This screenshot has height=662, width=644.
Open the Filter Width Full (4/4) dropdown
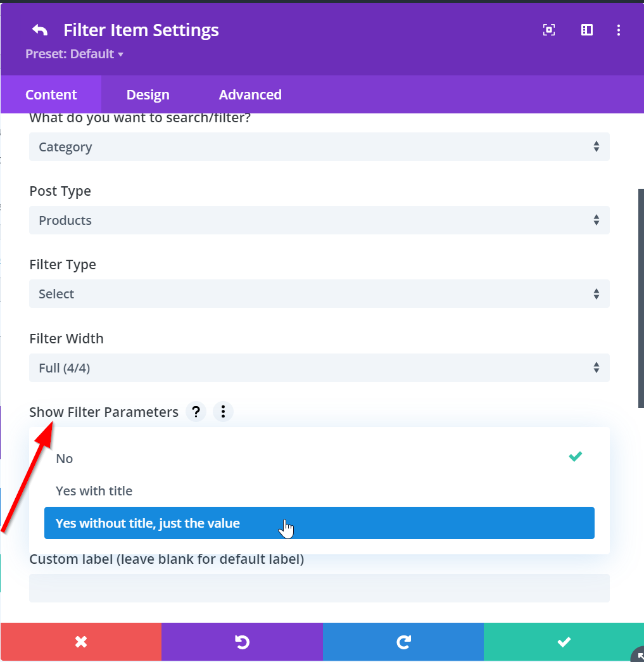(x=319, y=368)
